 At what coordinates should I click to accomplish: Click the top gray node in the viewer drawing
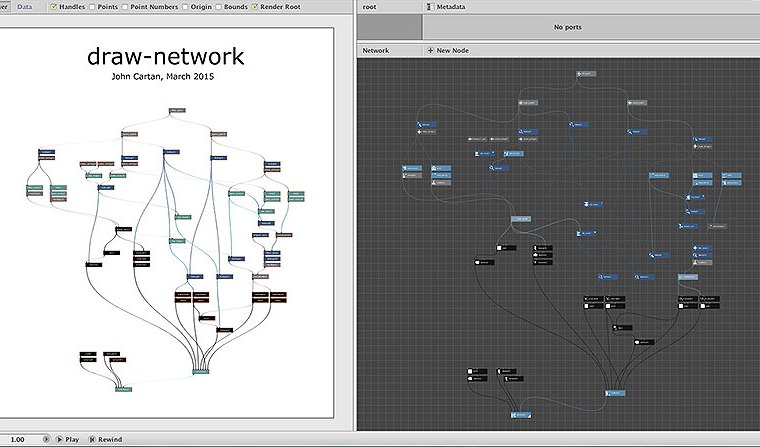[178, 111]
